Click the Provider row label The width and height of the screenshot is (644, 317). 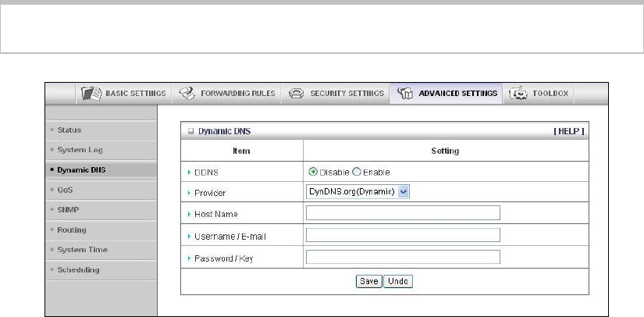[210, 193]
